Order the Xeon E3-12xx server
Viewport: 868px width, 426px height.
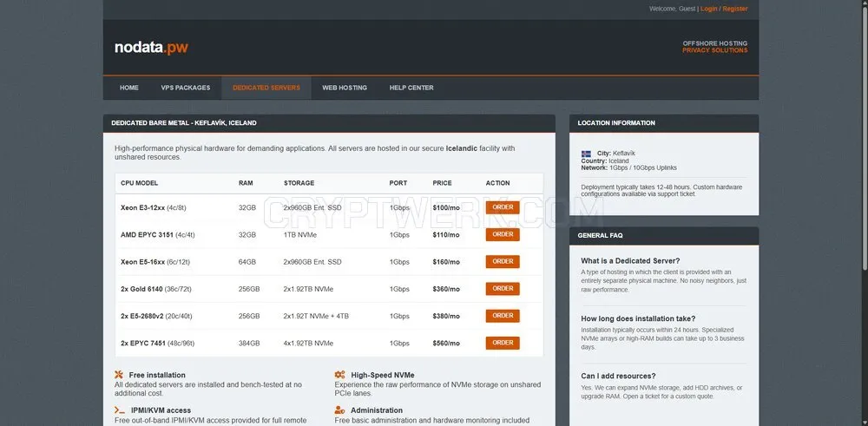pyautogui.click(x=503, y=207)
